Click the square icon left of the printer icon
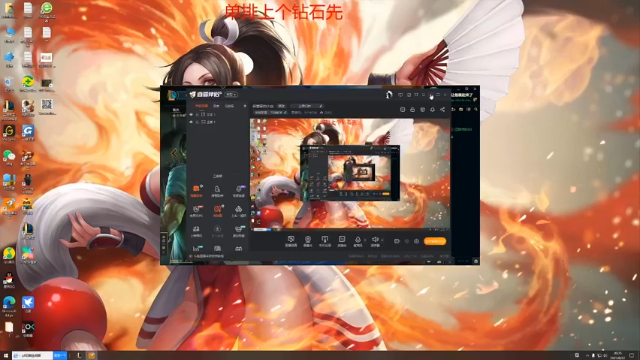 [x=402, y=109]
